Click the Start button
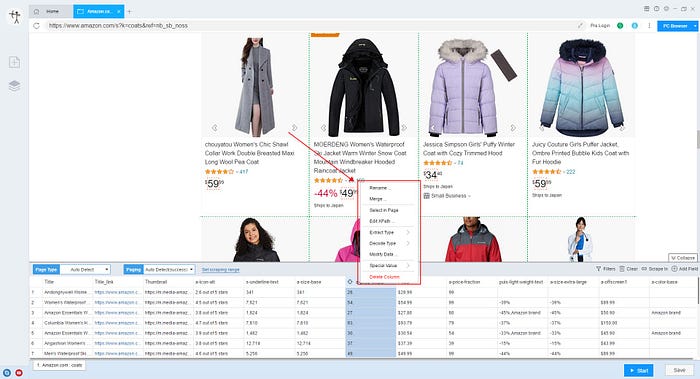Image resolution: width=700 pixels, height=379 pixels. (x=638, y=371)
